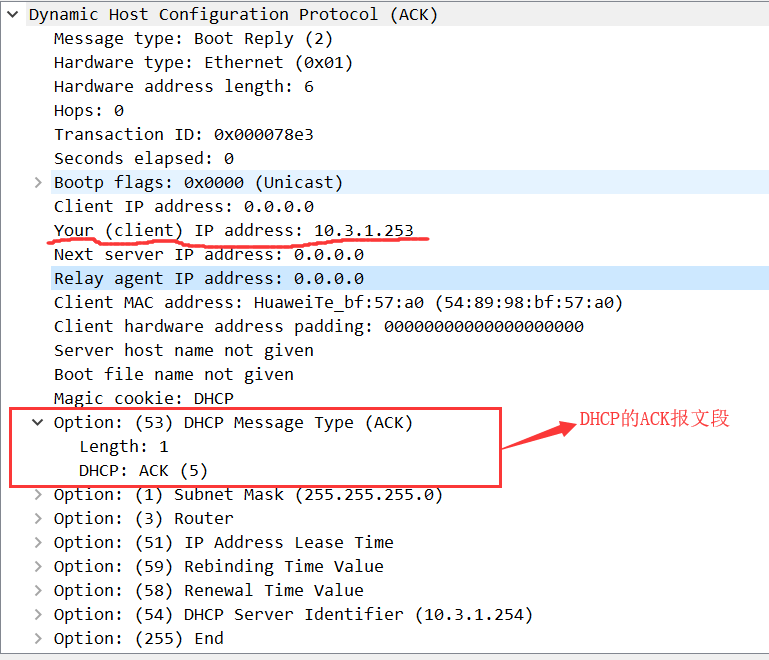Select the Length: 1 row
Viewport: 769px width, 660px height.
(x=124, y=446)
